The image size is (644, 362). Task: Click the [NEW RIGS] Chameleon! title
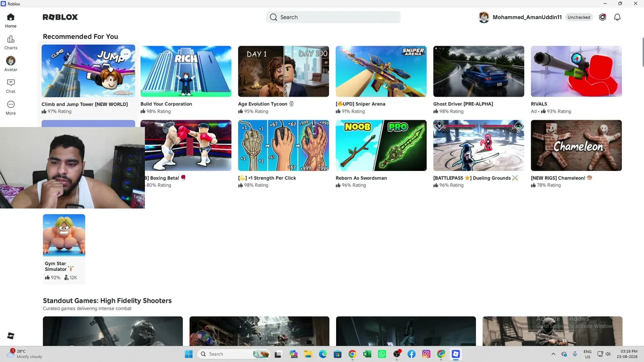[x=561, y=178]
